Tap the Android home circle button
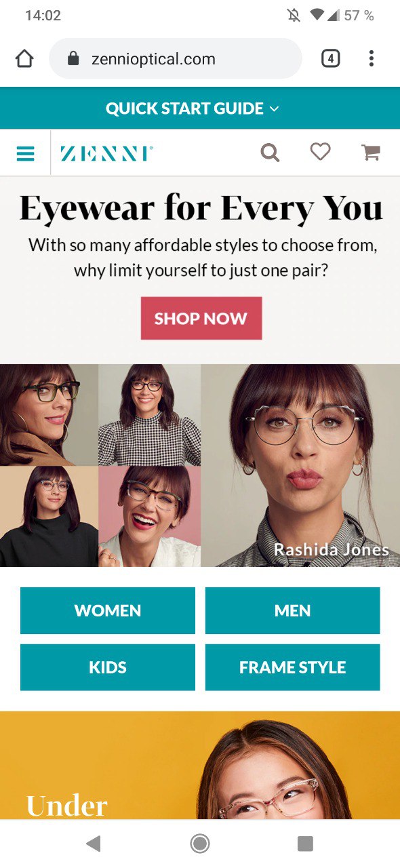This screenshot has height=868, width=400. [199, 844]
